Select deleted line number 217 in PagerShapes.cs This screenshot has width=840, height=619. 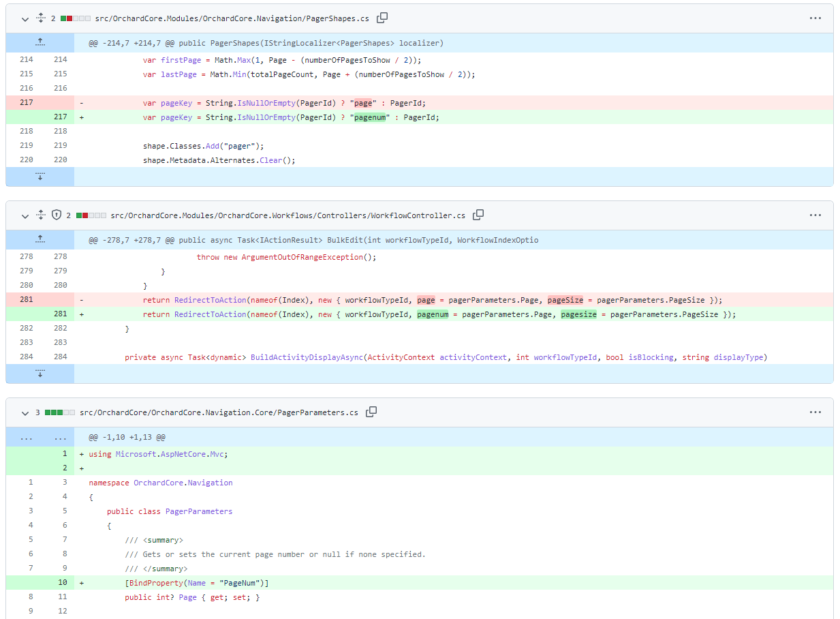[x=27, y=103]
